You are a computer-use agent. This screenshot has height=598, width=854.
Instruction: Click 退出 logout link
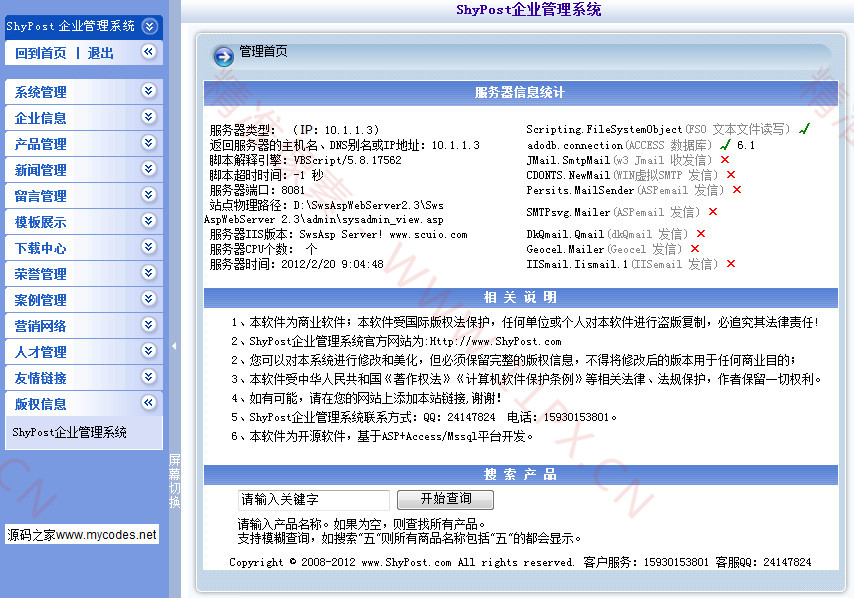point(101,53)
